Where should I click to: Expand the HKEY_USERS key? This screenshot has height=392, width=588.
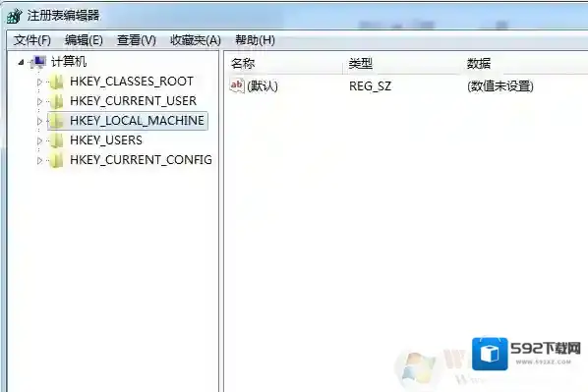tap(39, 140)
